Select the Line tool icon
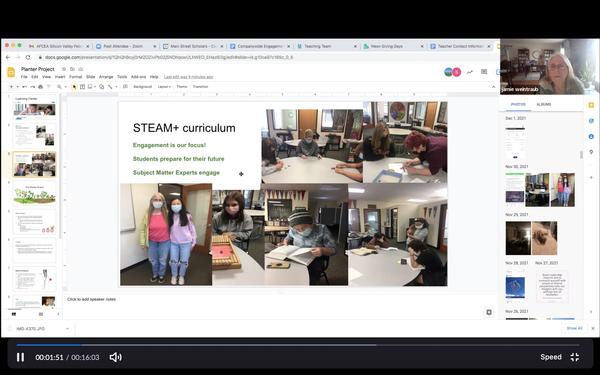This screenshot has height=375, width=600. (110, 86)
